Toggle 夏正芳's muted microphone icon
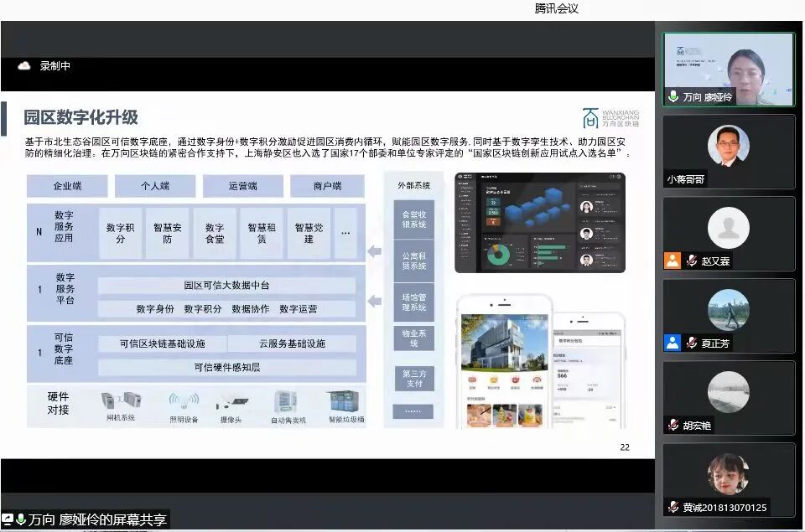The image size is (805, 532). point(692,342)
